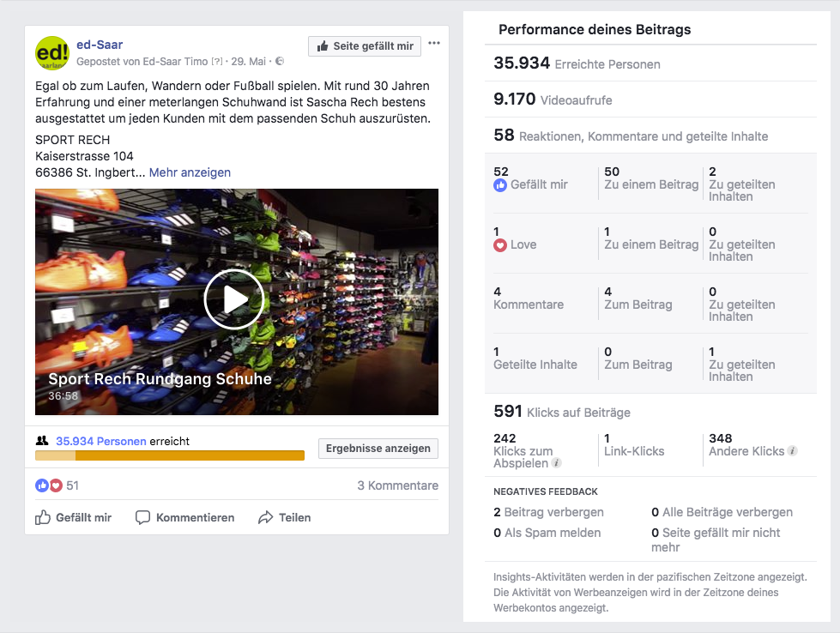Click the Love heart icon in performance panel
The image size is (840, 633).
(x=500, y=245)
